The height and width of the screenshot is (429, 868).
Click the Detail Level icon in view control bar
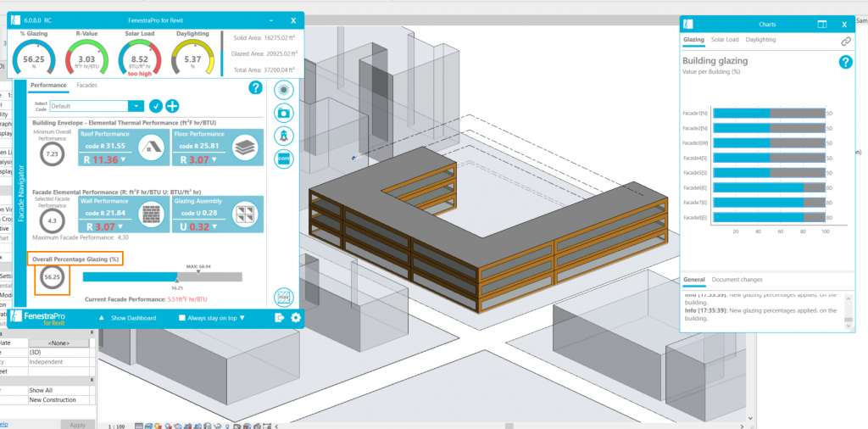[139, 426]
